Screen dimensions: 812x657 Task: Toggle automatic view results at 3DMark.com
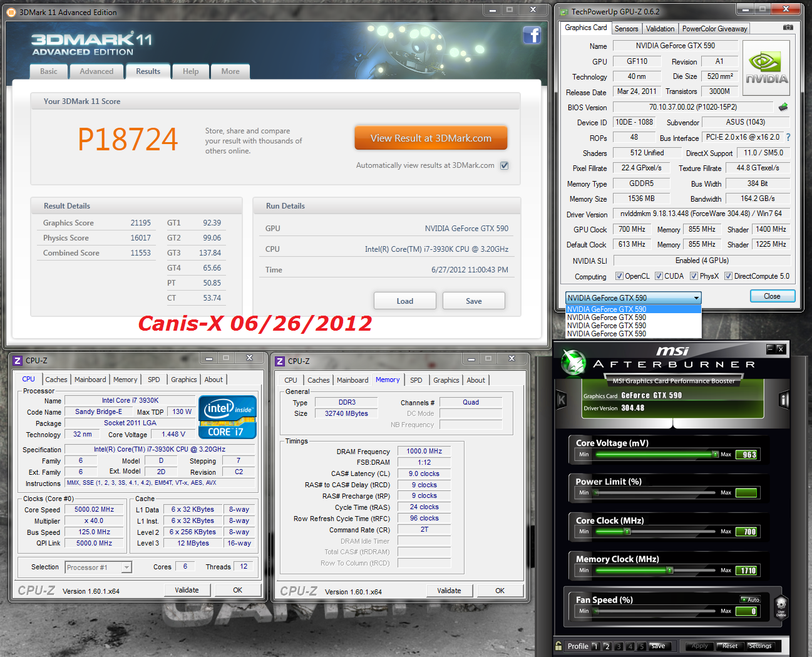click(x=505, y=165)
